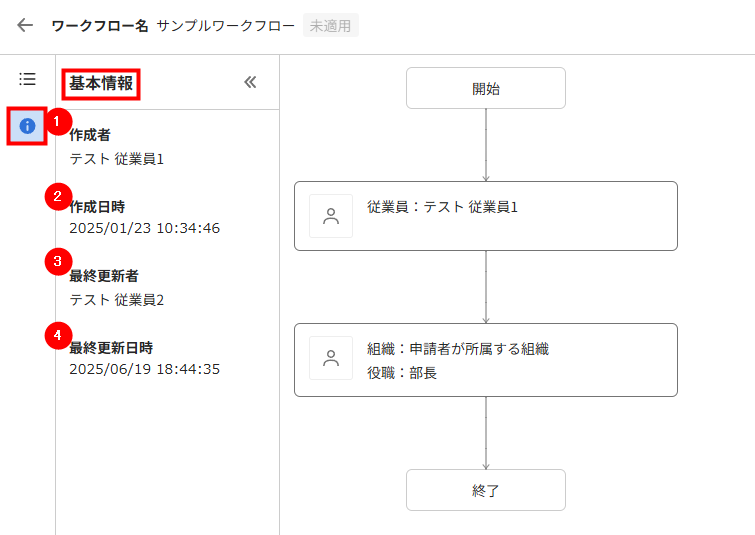Viewport: 755px width, 535px height.
Task: Click the 基本情報 panel heading
Action: point(101,83)
